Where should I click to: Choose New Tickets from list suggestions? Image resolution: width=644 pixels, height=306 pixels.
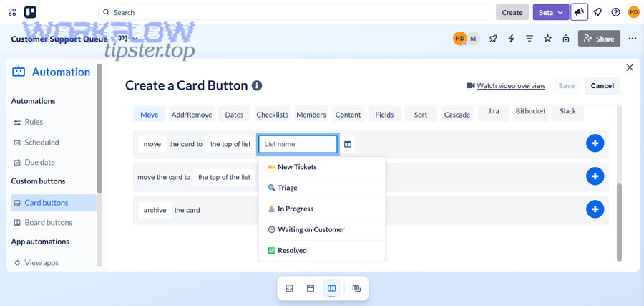coord(322,167)
